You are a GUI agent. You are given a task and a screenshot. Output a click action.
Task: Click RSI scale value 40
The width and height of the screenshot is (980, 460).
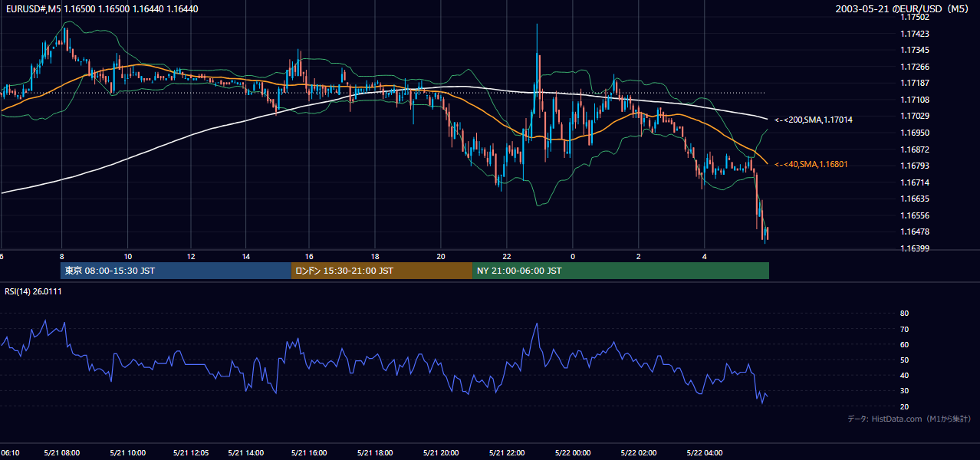[x=904, y=375]
